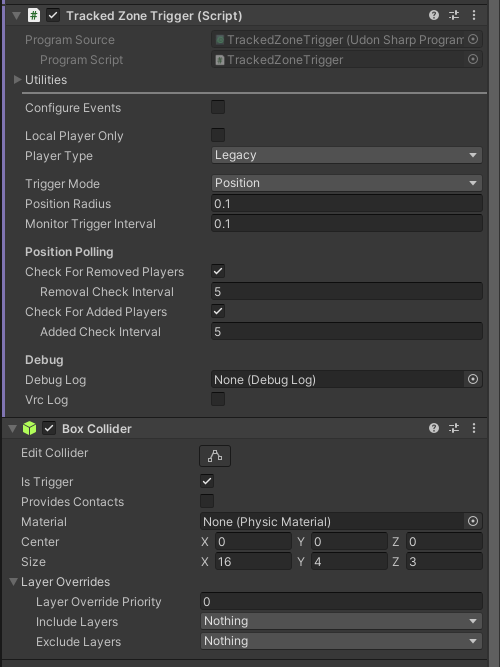The width and height of the screenshot is (500, 667).
Task: Open help for Tracked Zone Trigger script
Action: (x=434, y=16)
